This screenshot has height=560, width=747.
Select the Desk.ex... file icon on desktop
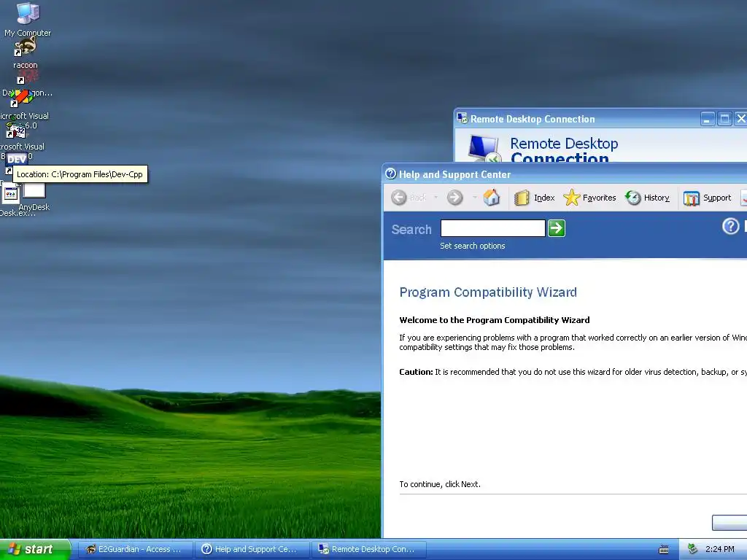coord(10,194)
